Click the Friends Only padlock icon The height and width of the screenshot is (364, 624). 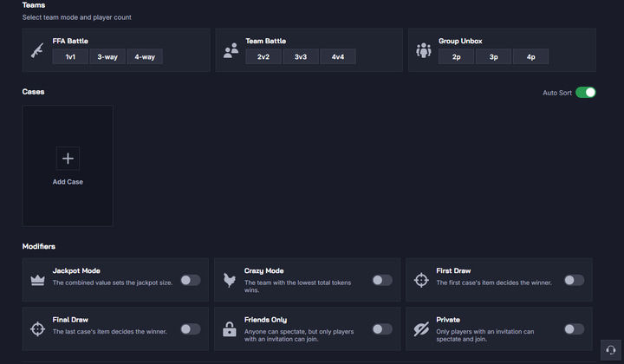pos(230,329)
